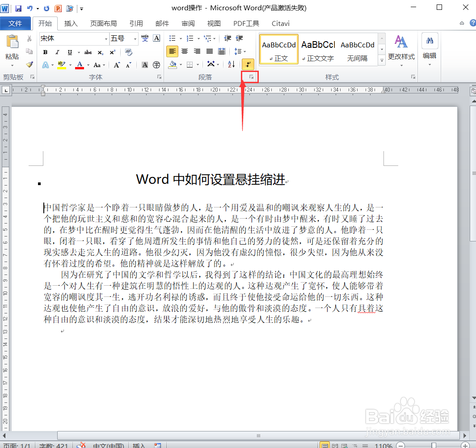
Task: Apply the 无间隔 style
Action: pyautogui.click(x=358, y=49)
